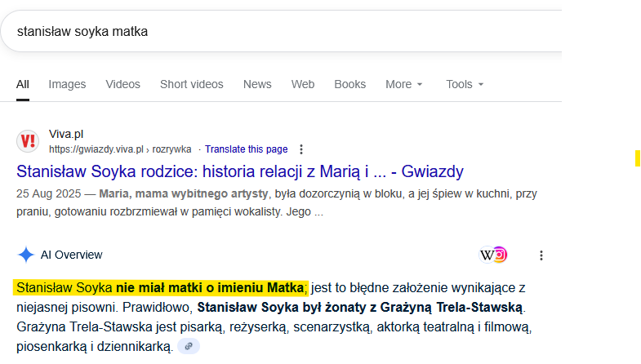Open AI Overview three-dot options menu

point(541,255)
